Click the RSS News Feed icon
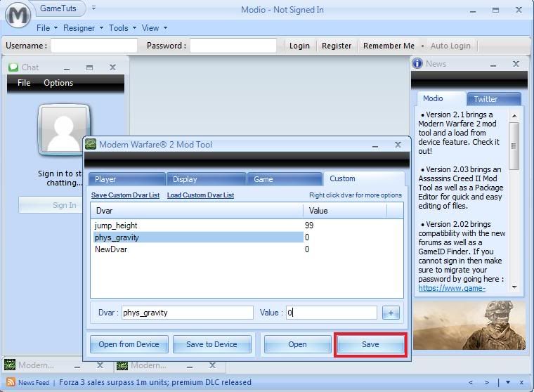 click(11, 382)
